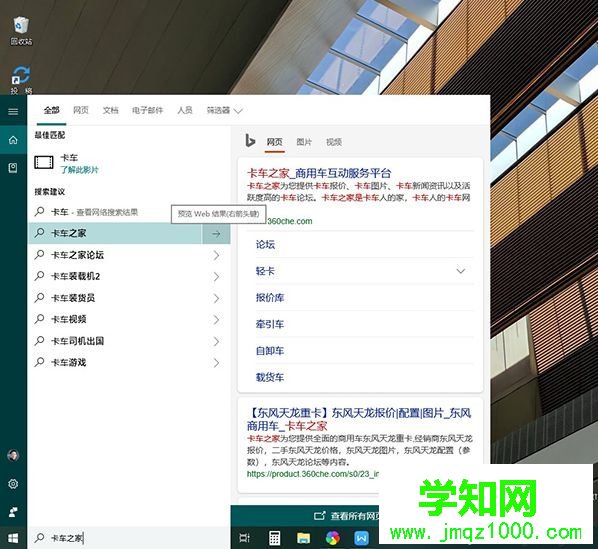
Task: Expand the chevron for 卡车司机出国
Action: point(216,341)
